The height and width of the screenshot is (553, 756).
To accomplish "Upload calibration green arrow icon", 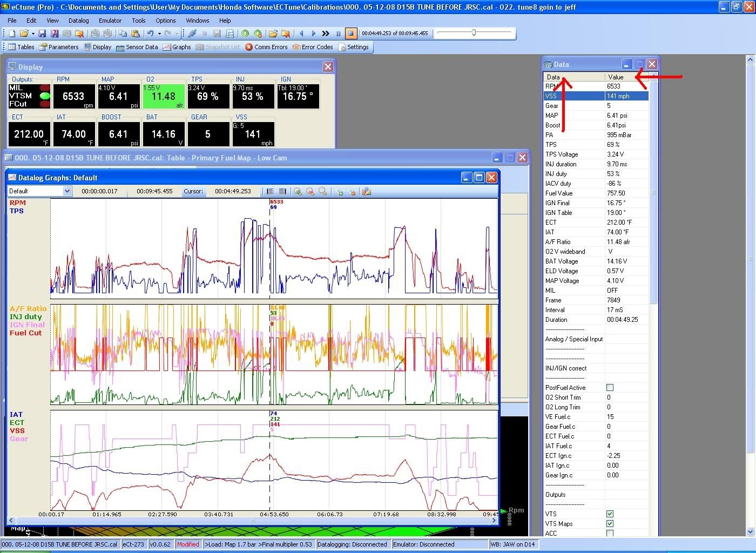I will [245, 33].
